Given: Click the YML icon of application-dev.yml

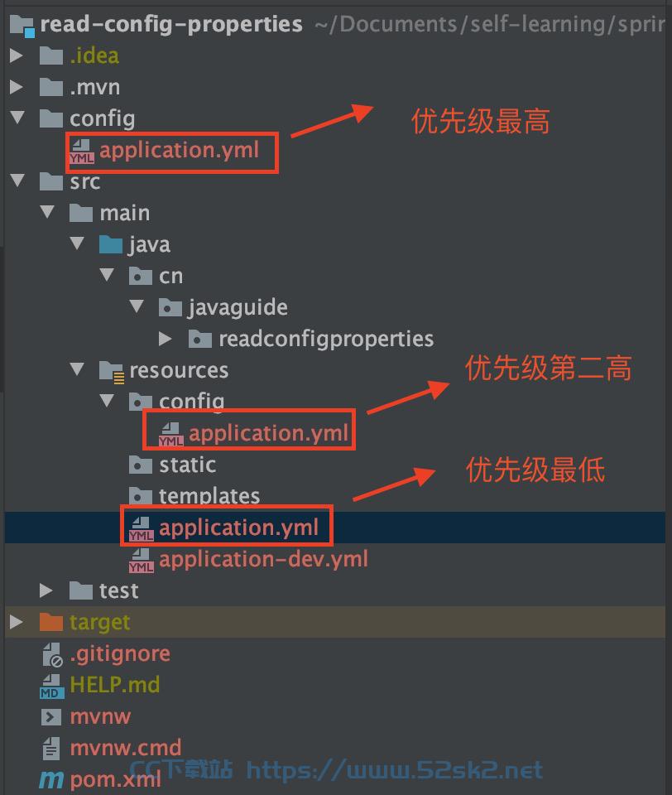Looking at the screenshot, I should (x=142, y=561).
